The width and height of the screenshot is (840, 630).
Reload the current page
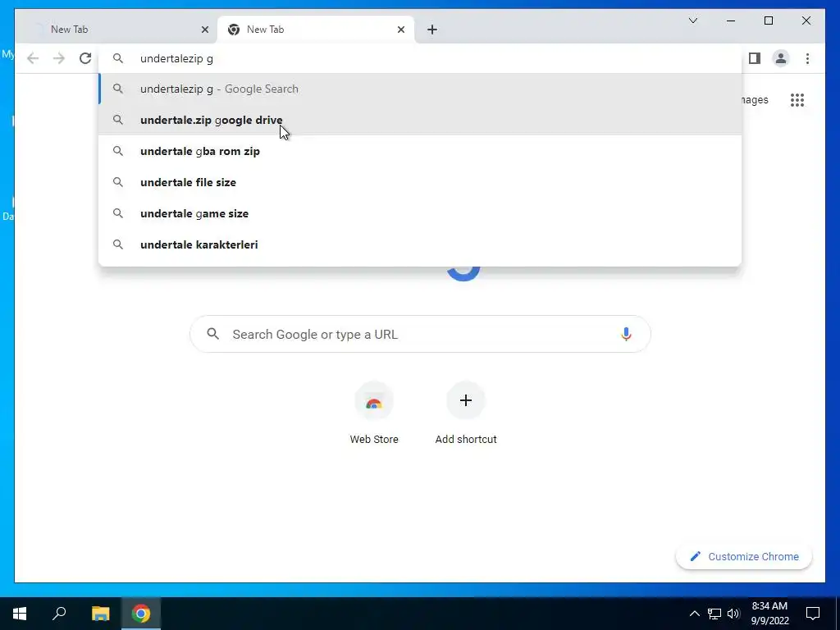click(x=85, y=58)
